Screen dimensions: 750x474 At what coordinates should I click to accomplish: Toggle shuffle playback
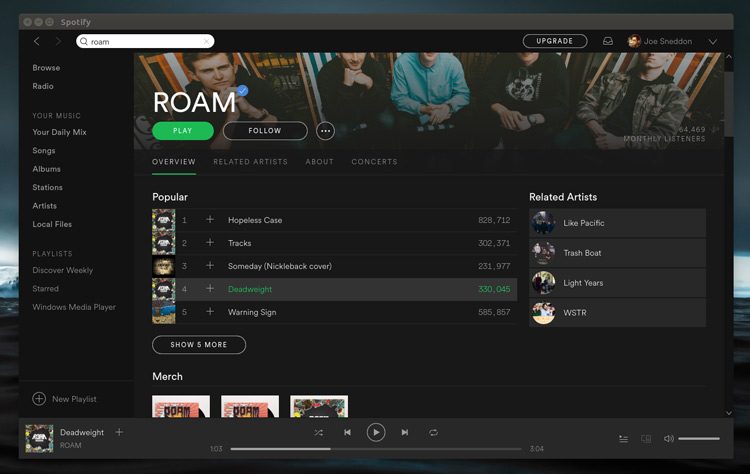(319, 432)
